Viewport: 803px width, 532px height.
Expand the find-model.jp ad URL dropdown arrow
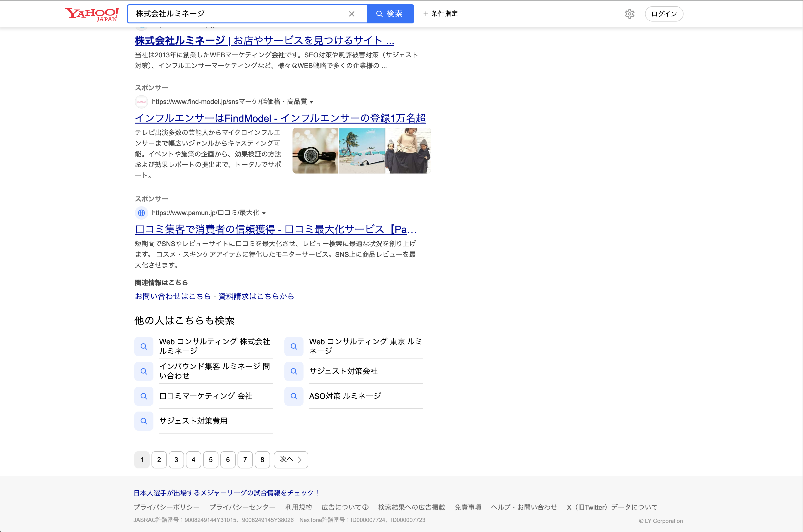(311, 102)
